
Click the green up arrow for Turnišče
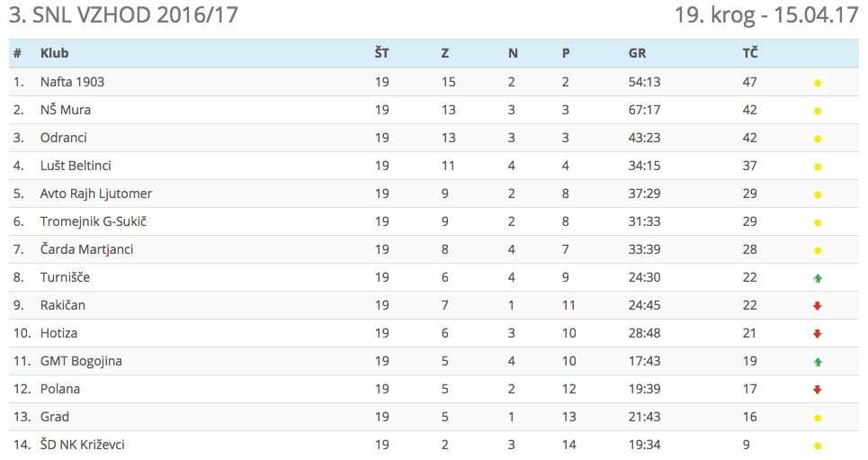pos(818,278)
